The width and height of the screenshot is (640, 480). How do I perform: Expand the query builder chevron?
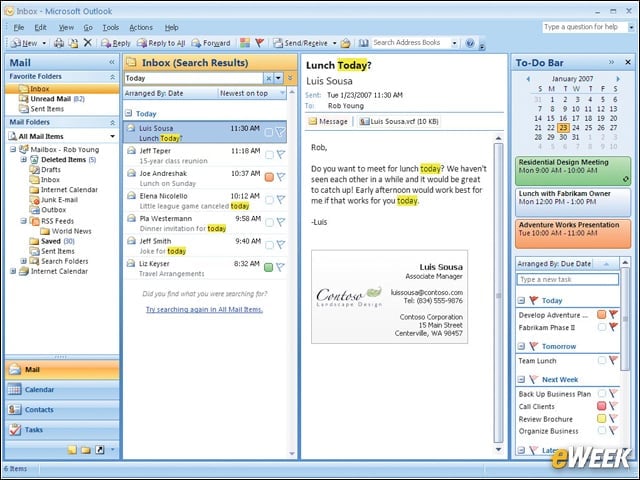click(x=290, y=78)
